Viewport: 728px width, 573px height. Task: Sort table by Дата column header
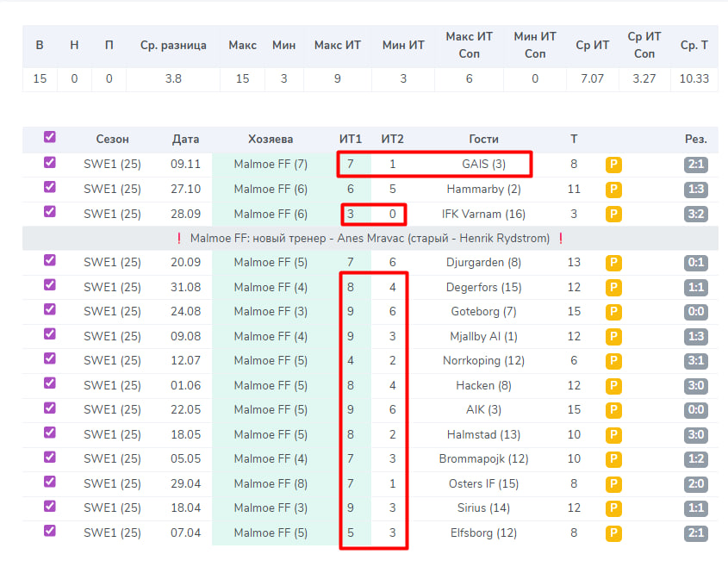pos(185,139)
